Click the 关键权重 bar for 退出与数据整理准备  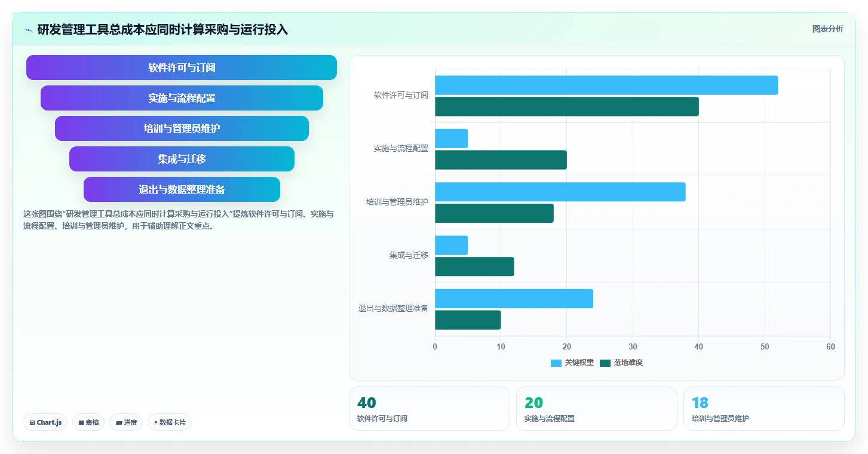pos(514,299)
